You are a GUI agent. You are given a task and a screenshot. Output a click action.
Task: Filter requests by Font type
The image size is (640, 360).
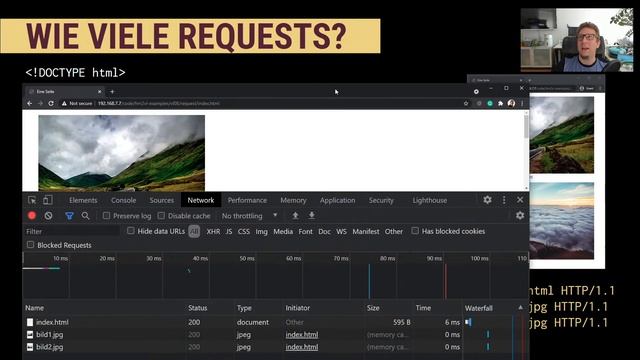coord(305,231)
